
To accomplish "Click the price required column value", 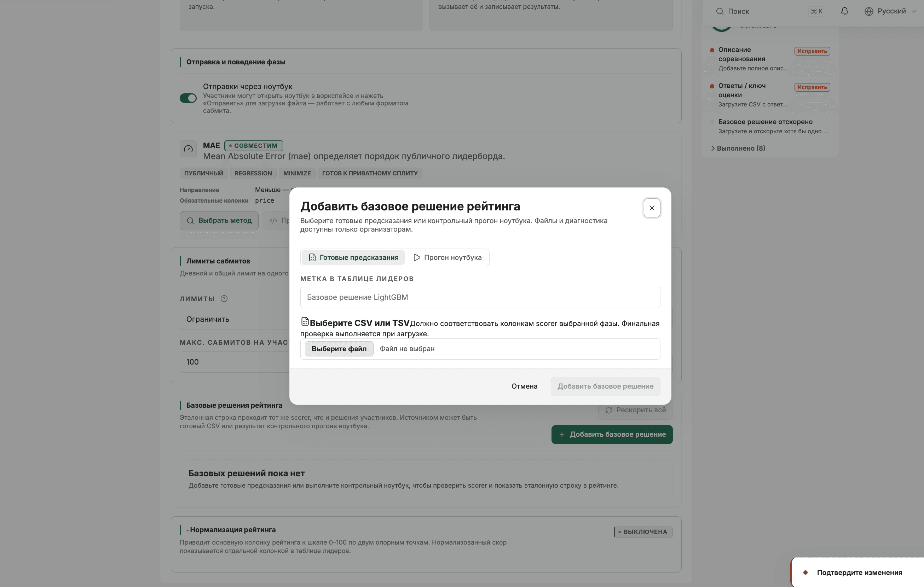I will [264, 200].
